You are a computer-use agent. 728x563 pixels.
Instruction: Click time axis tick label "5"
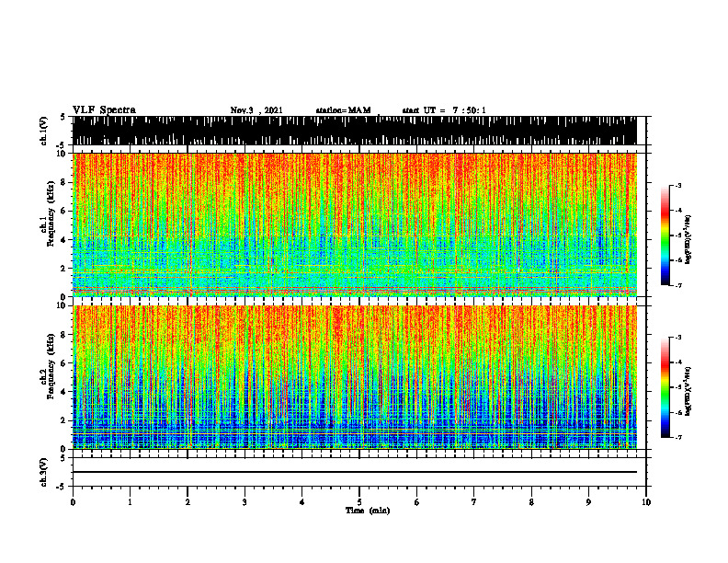pos(359,502)
